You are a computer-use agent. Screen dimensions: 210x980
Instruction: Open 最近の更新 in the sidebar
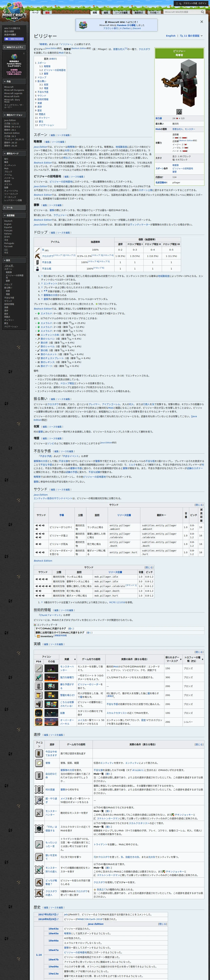[9, 31]
